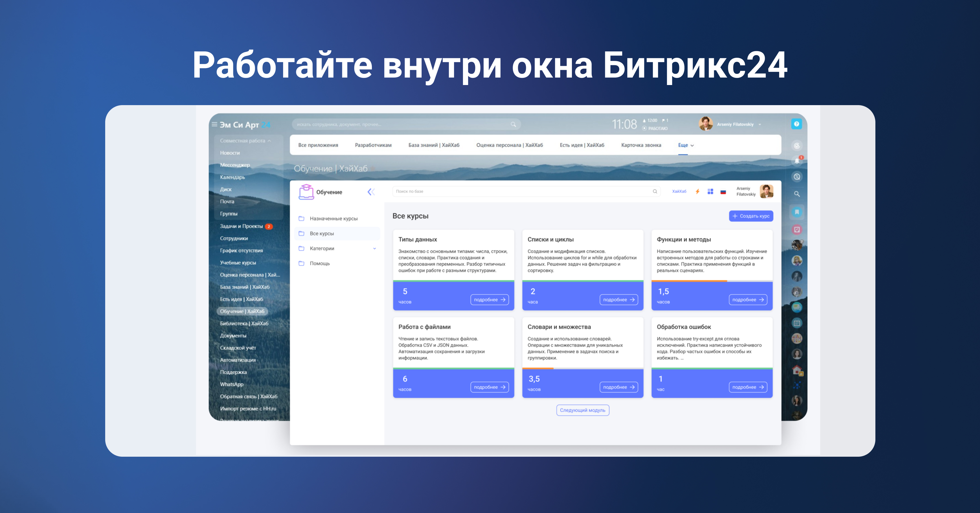Collapse the Обучение sidebar with double chevron
Viewport: 980px width, 513px height.
click(x=371, y=192)
